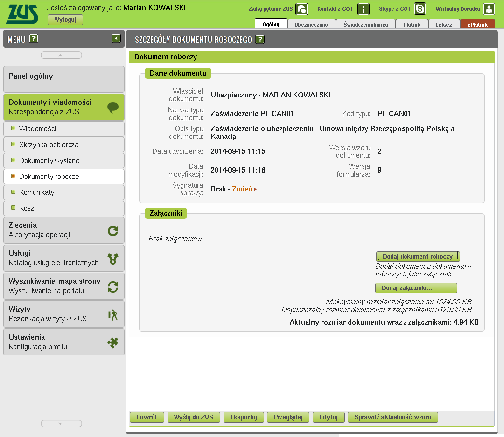
Task: Switch to the ePłatnik tab
Action: point(477,24)
